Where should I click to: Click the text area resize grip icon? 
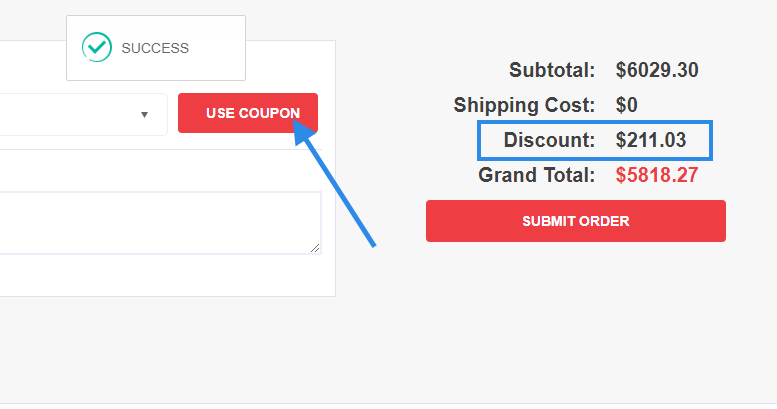click(x=315, y=248)
